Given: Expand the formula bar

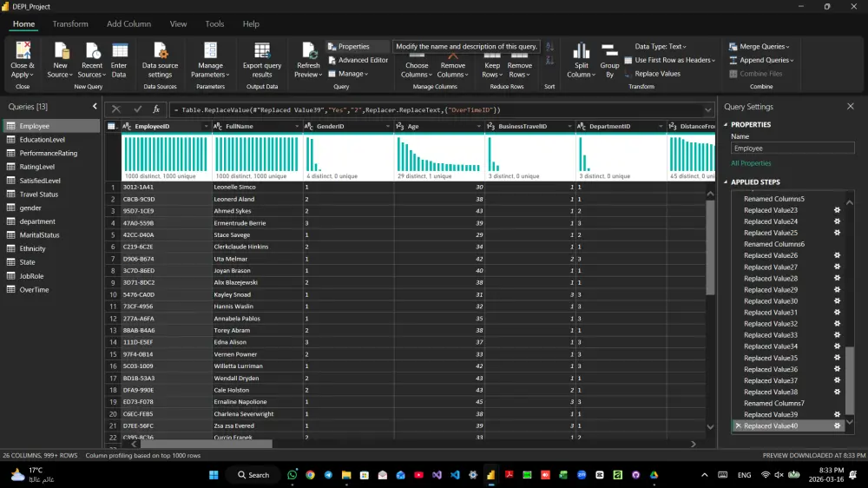Looking at the screenshot, I should coord(708,109).
